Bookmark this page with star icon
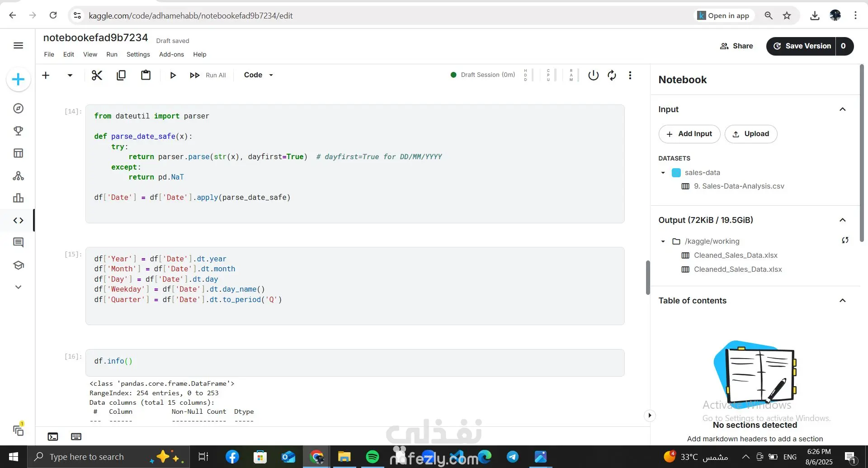 point(787,15)
